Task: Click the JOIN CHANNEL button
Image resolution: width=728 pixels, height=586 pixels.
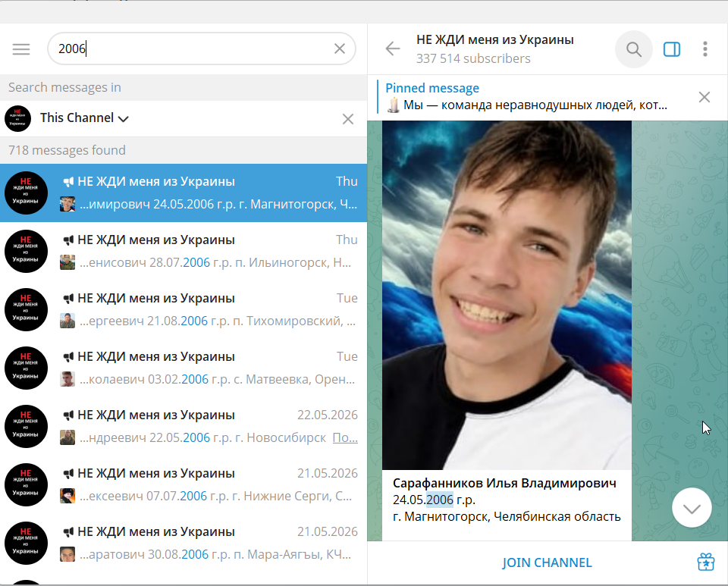Action: coord(547,562)
